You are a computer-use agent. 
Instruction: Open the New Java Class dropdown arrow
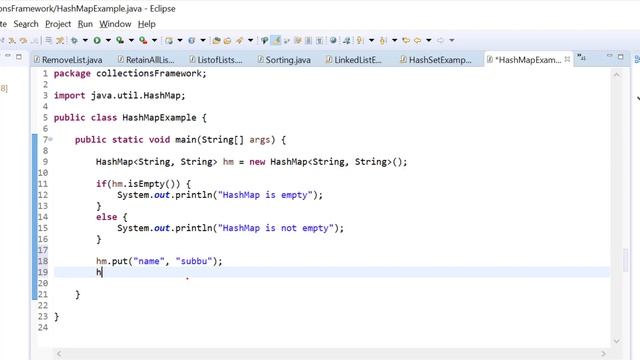click(x=203, y=40)
